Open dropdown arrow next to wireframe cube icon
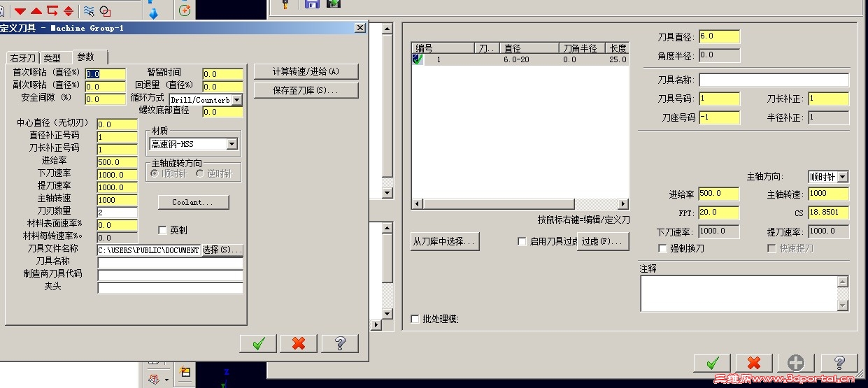The height and width of the screenshot is (388, 868). tap(166, 380)
